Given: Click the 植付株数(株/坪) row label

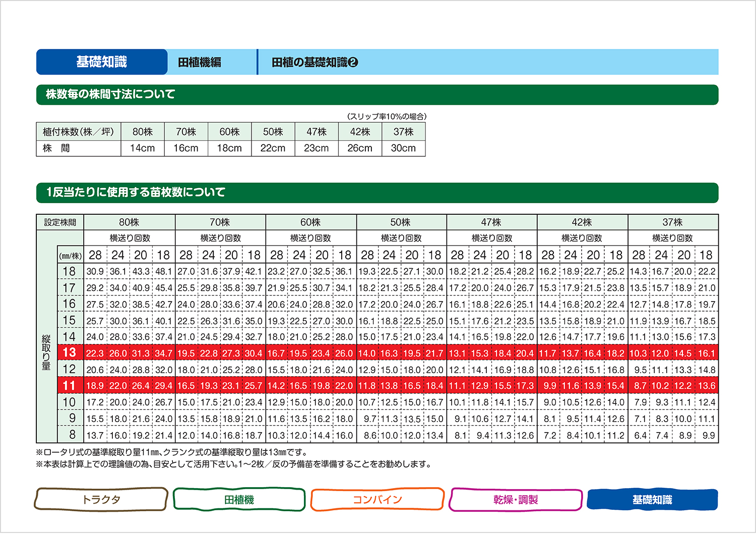Looking at the screenshot, I should tap(79, 132).
